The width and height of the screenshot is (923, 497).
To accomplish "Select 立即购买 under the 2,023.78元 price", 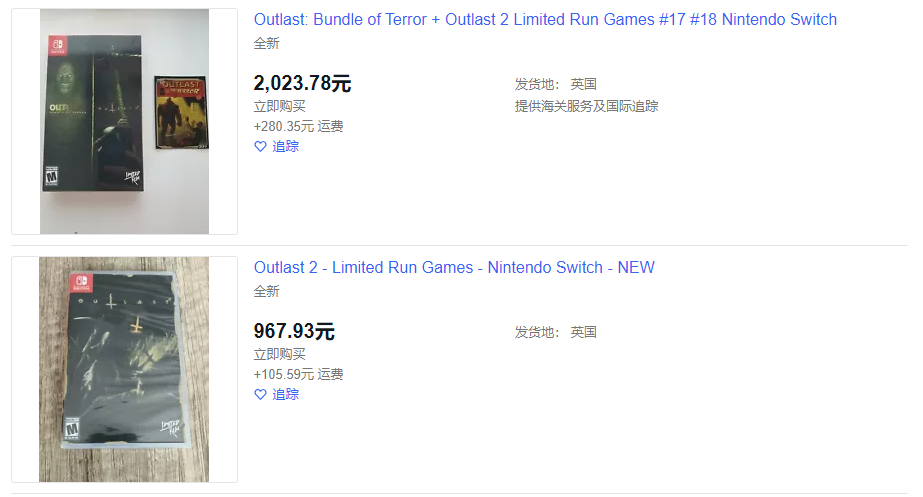I will click(x=280, y=107).
